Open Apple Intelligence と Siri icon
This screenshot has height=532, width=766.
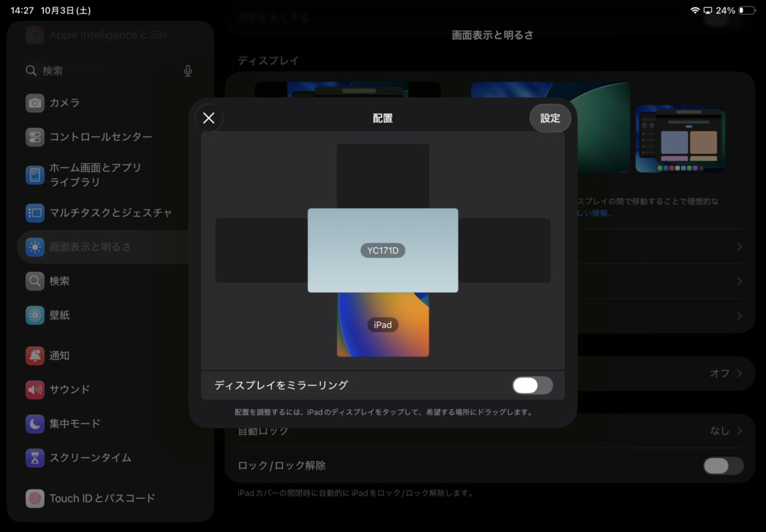34,35
